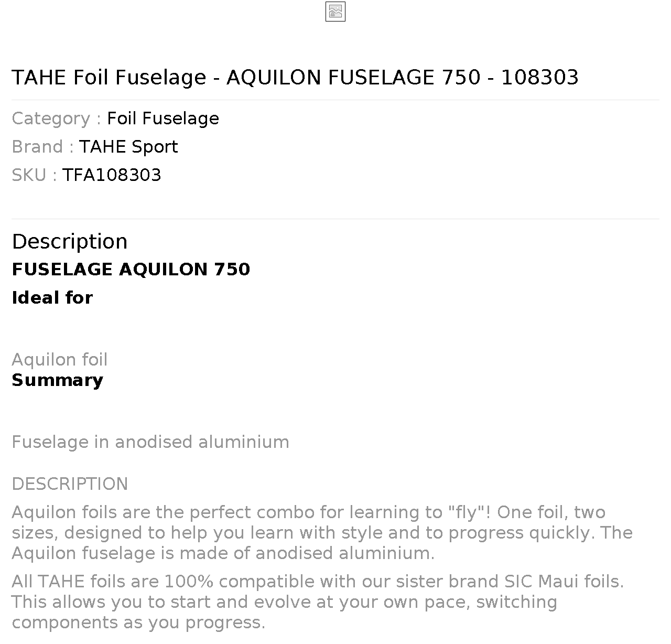Click the uppercase DESCRIPTION label
This screenshot has height=644, width=671.
pos(70,484)
